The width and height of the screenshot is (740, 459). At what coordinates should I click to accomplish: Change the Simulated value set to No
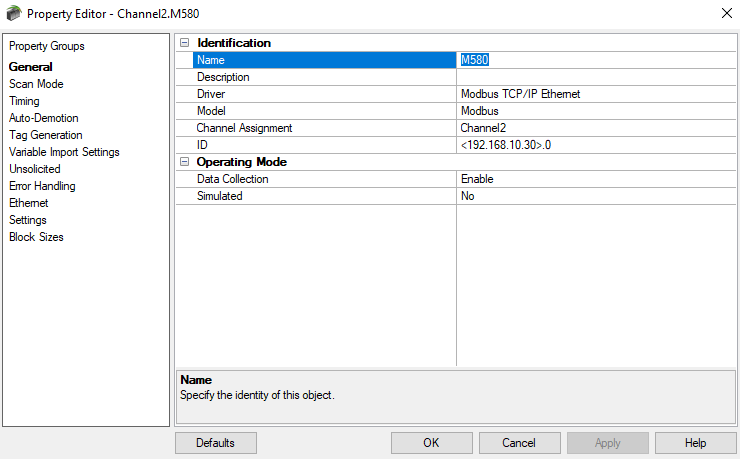click(x=595, y=196)
